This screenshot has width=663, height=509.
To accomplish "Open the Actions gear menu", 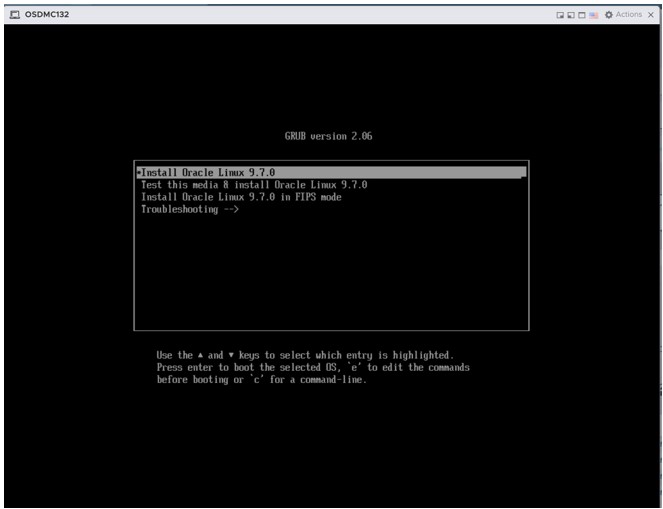I will pos(623,14).
